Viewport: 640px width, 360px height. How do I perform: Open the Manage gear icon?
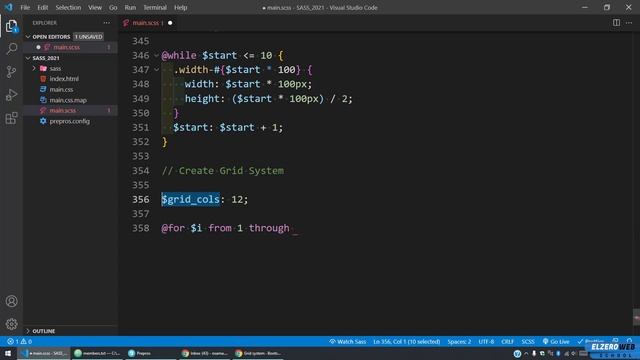[11, 324]
